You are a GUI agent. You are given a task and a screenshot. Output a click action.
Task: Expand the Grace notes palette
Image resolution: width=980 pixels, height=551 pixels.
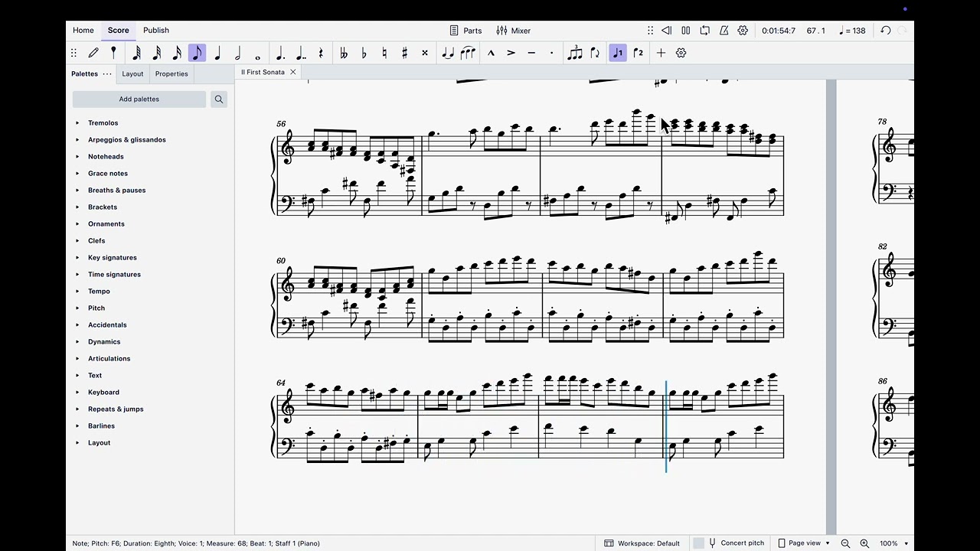tap(77, 173)
